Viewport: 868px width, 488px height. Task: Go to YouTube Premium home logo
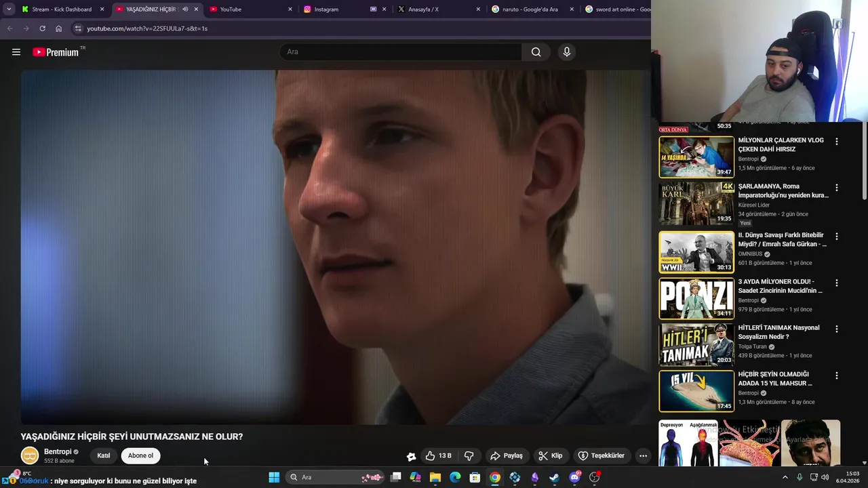pos(56,52)
